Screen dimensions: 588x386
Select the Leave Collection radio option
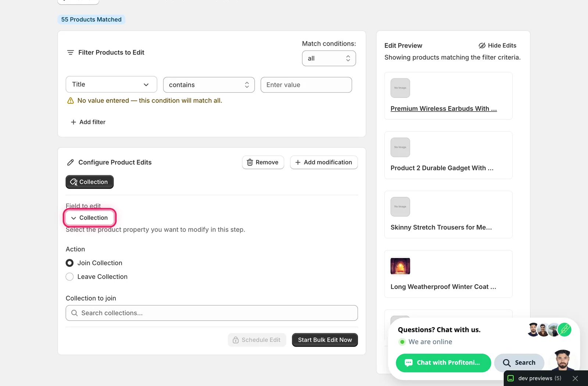[69, 277]
